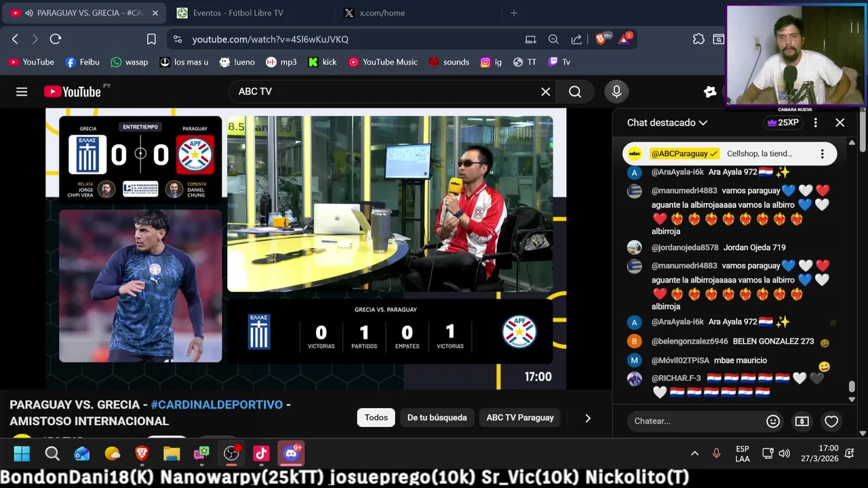This screenshot has height=488, width=868.
Task: Select ABC TV Paraguay filter chip
Action: click(x=520, y=418)
